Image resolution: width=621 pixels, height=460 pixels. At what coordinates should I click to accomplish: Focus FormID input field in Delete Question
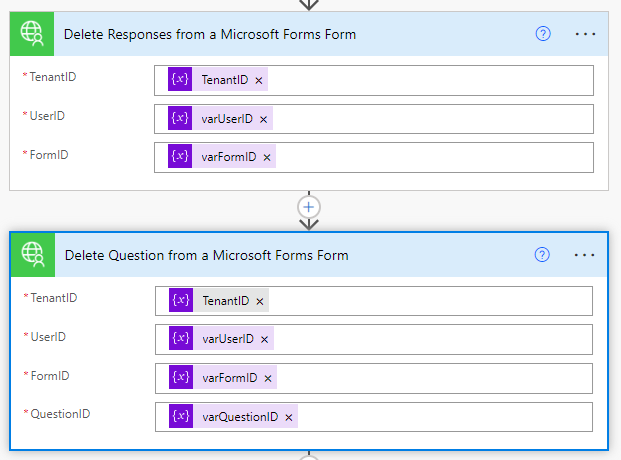[x=374, y=378]
